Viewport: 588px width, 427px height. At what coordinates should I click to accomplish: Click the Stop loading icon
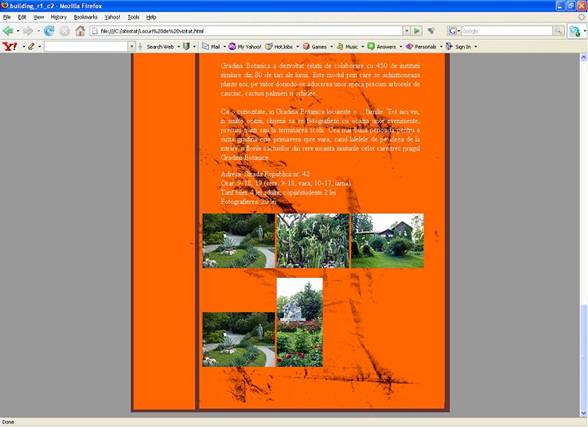(64, 31)
